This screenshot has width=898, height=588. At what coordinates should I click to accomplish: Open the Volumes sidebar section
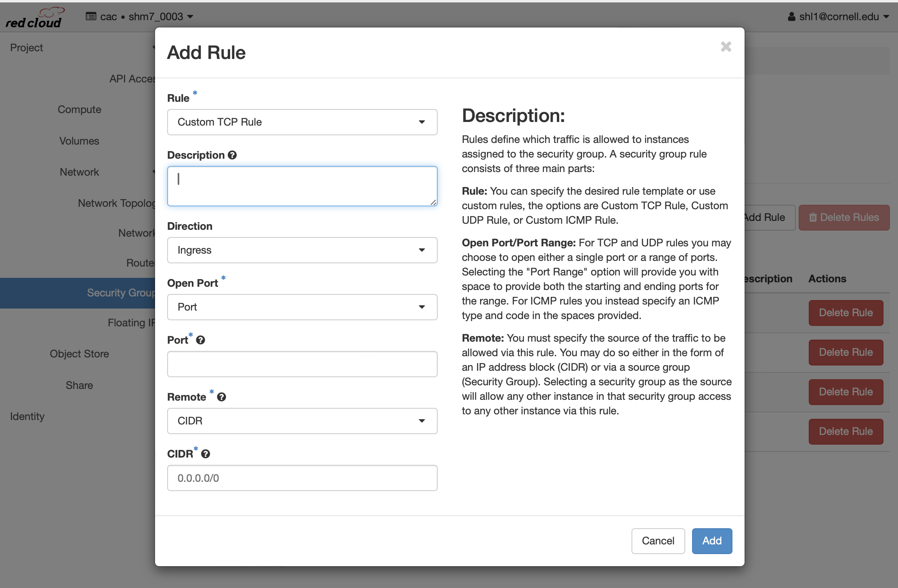coord(79,141)
